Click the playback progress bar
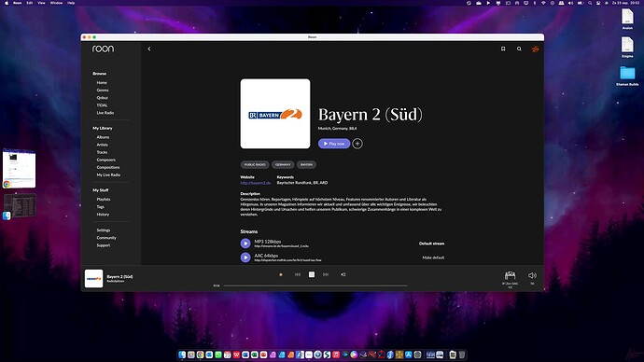Image resolution: width=644 pixels, height=362 pixels. [x=315, y=285]
